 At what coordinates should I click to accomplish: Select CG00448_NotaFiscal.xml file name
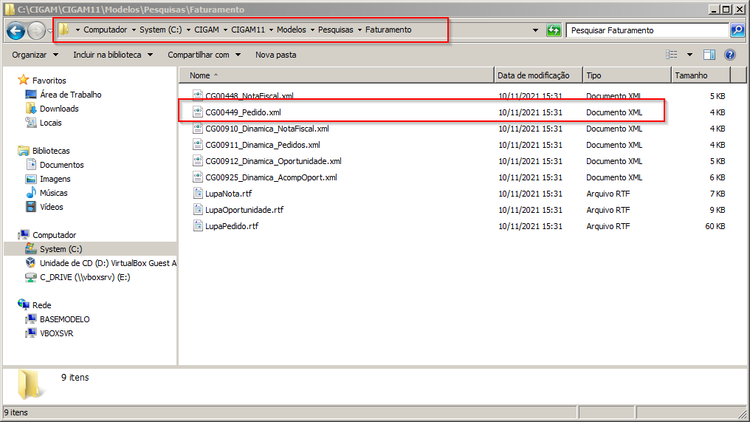pyautogui.click(x=249, y=96)
